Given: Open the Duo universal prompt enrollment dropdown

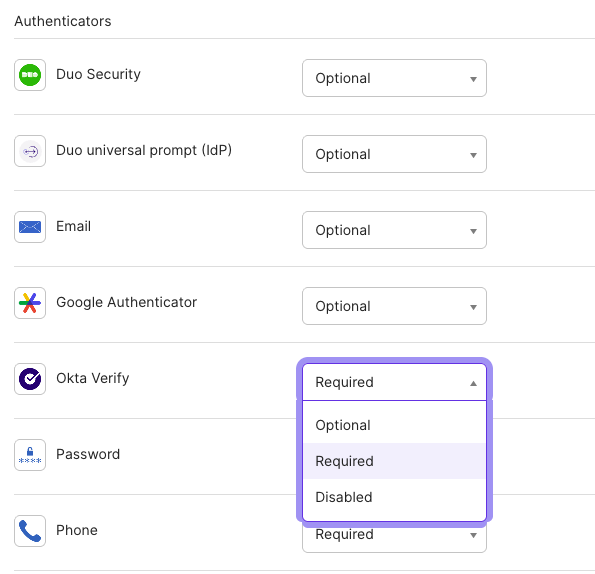Looking at the screenshot, I should (394, 154).
